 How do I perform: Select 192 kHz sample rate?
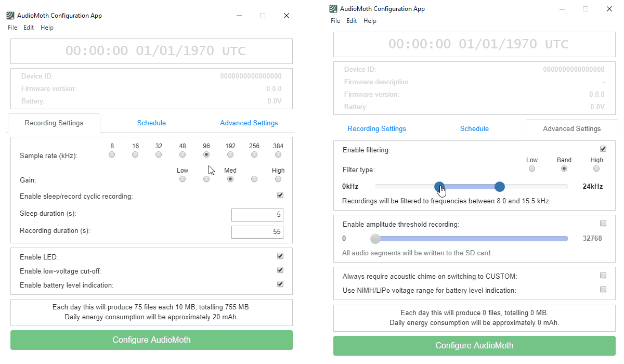(230, 154)
